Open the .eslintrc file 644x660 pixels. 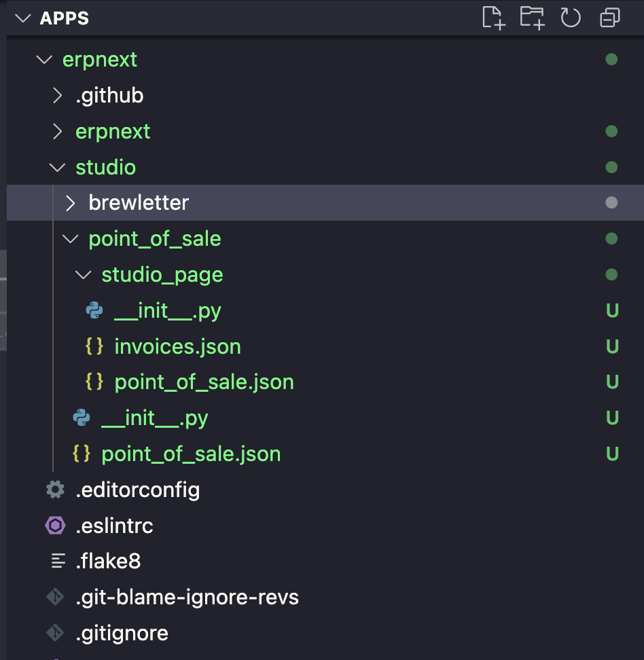point(115,526)
